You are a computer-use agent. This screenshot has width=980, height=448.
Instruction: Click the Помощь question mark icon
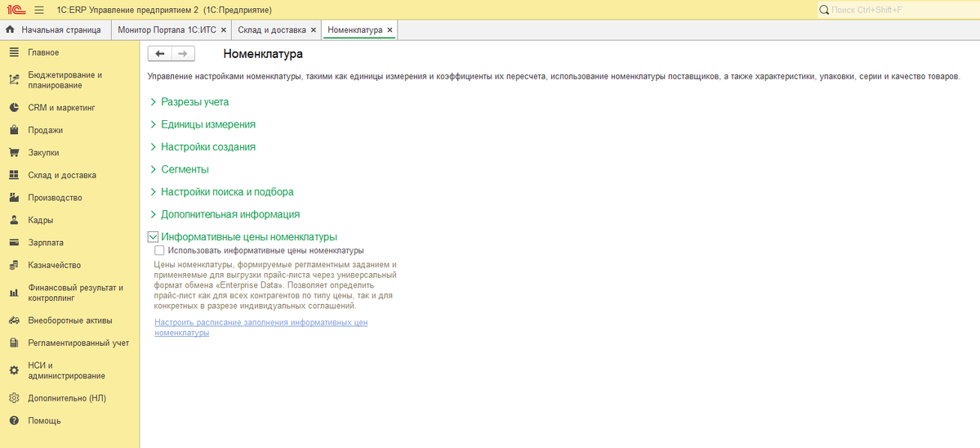click(x=13, y=421)
